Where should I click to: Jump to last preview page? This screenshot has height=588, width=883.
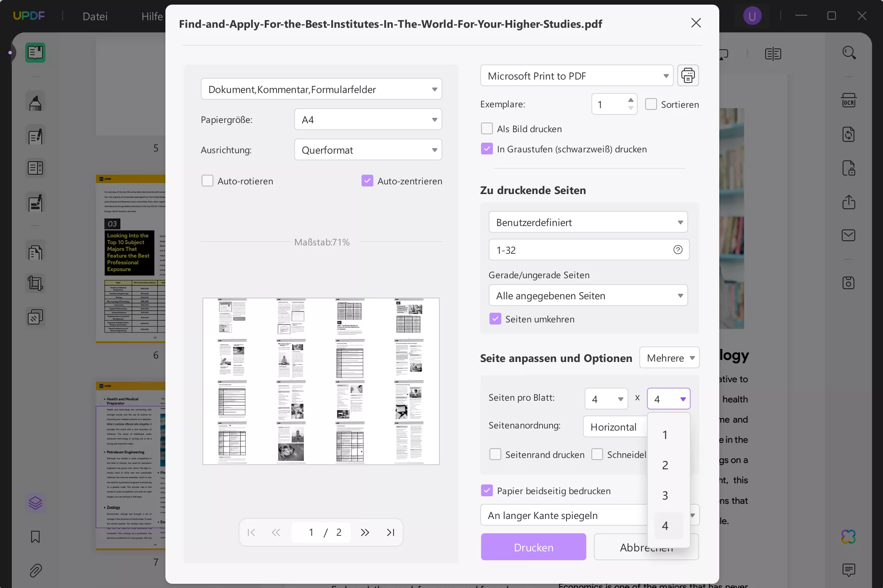[390, 532]
